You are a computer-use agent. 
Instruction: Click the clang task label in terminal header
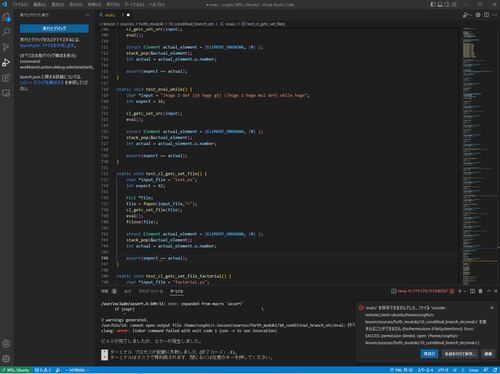(x=422, y=291)
